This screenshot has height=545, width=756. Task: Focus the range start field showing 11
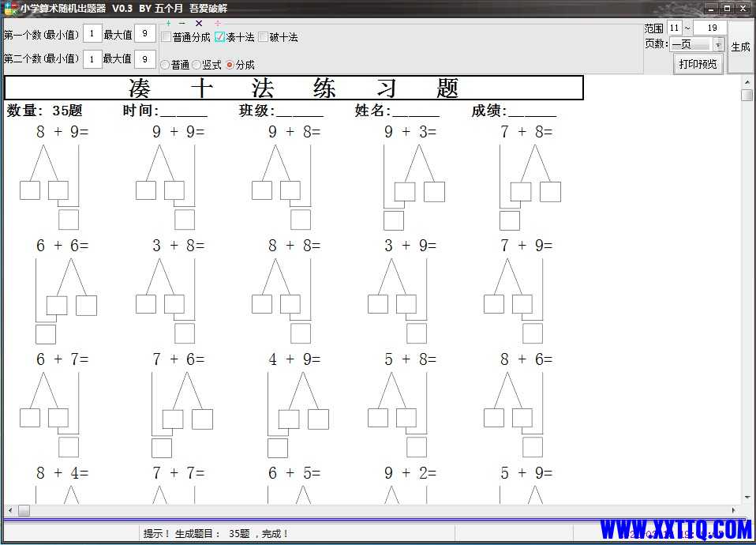(675, 28)
